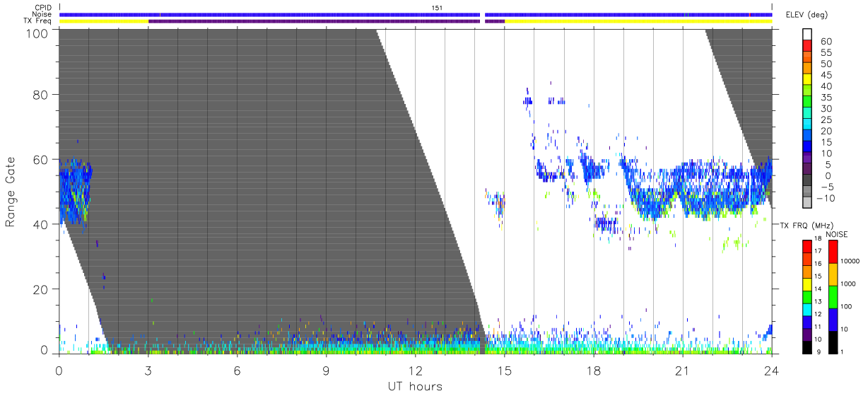Click the '45' label on ELEV colorbar
This screenshot has width=868, height=401.
pyautogui.click(x=826, y=75)
